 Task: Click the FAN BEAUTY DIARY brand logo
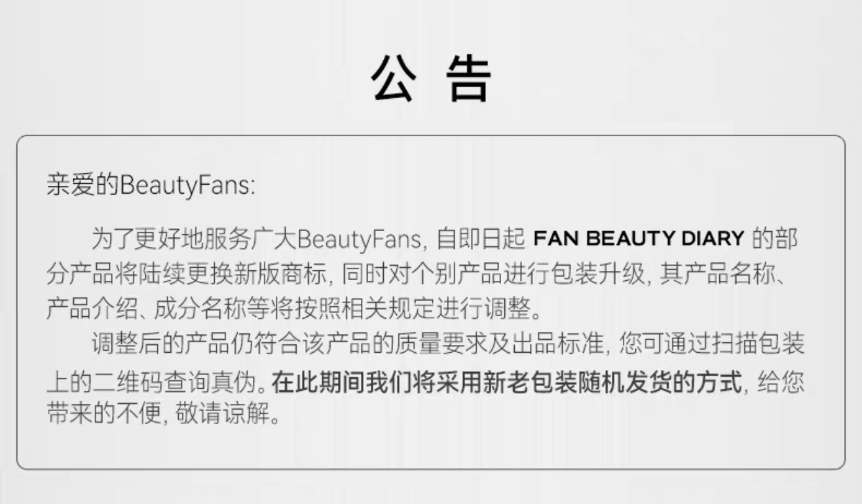tap(639, 238)
